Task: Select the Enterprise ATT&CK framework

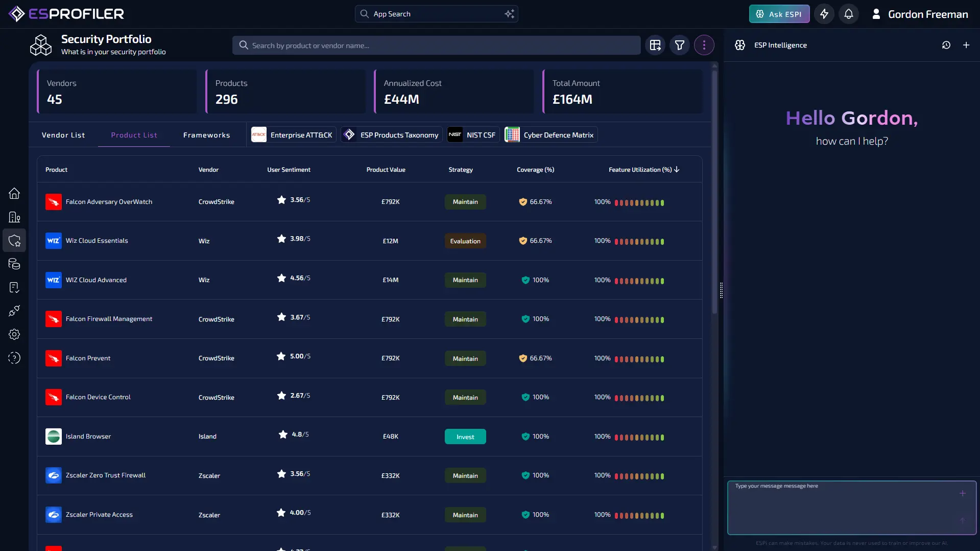Action: click(x=294, y=135)
